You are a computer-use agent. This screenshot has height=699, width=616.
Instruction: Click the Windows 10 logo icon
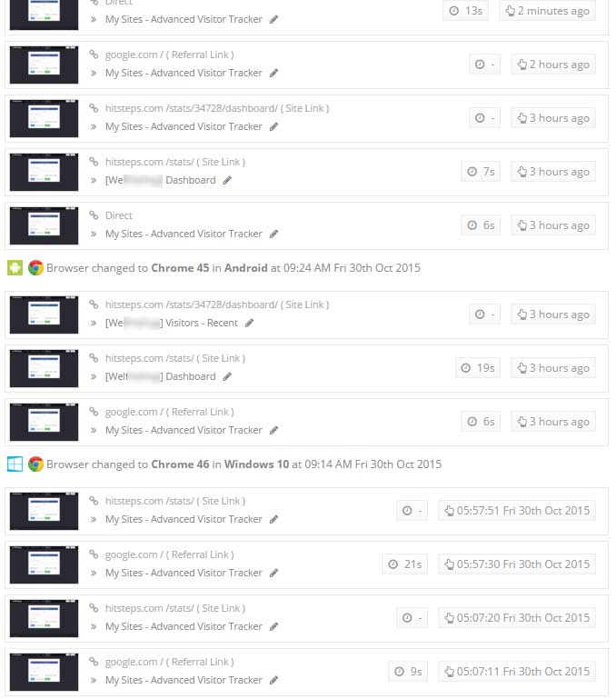click(15, 464)
